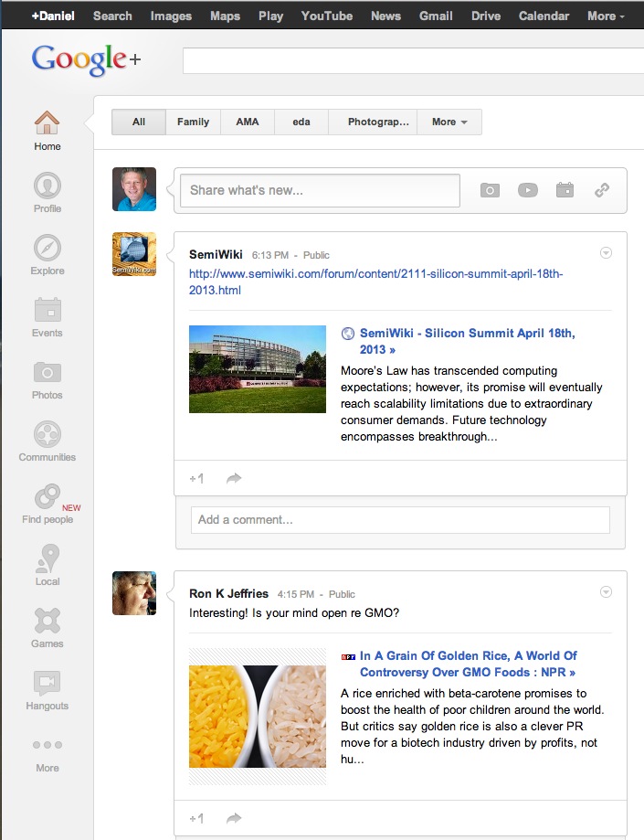Image resolution: width=644 pixels, height=840 pixels.
Task: Open More menu in top bar
Action: pyautogui.click(x=607, y=16)
